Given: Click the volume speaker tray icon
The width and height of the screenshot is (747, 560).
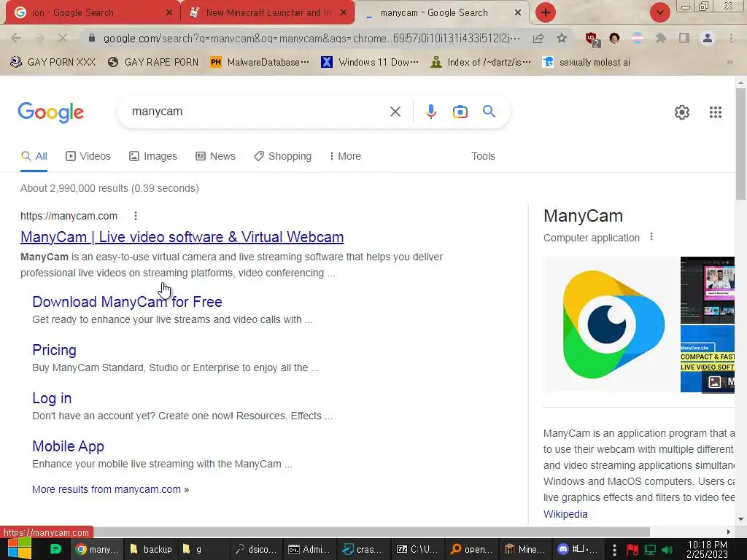Looking at the screenshot, I should pyautogui.click(x=667, y=550).
